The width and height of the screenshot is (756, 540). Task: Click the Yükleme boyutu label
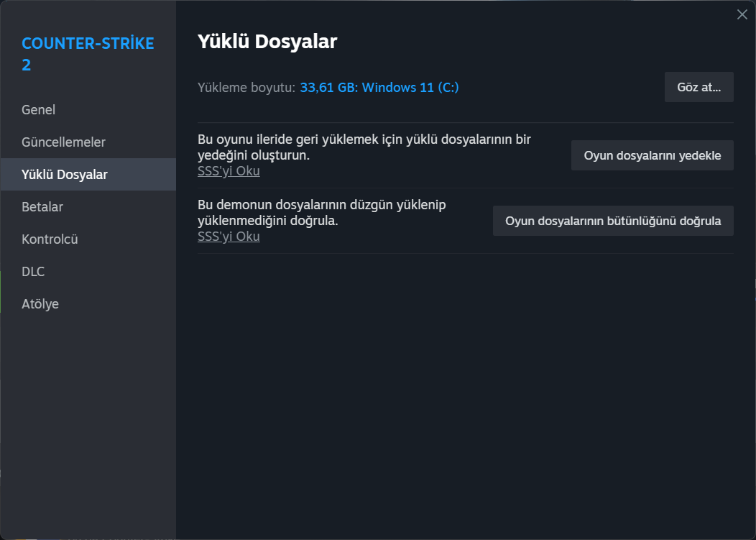(246, 87)
